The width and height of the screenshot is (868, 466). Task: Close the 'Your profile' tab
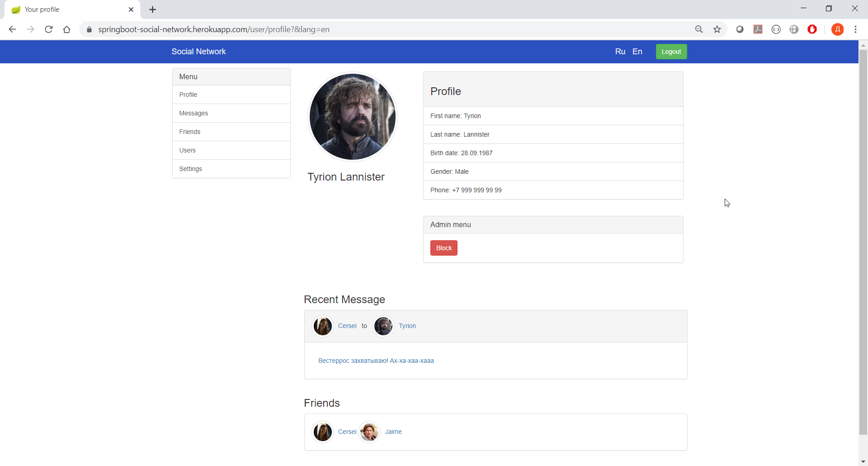click(131, 10)
